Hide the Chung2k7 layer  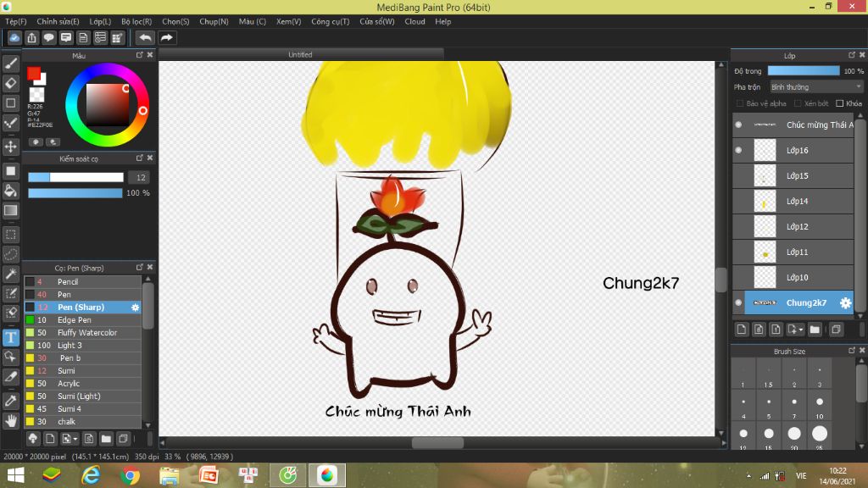pos(738,302)
